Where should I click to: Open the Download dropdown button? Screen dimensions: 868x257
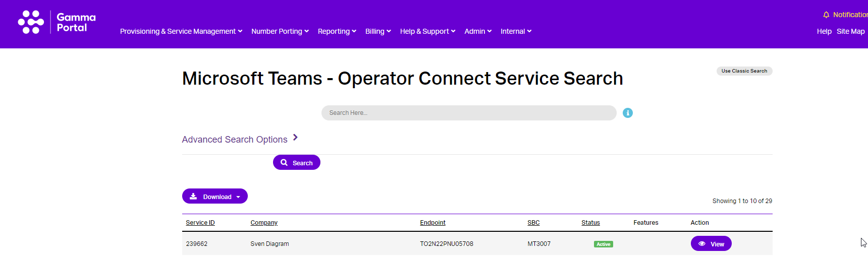pos(215,196)
